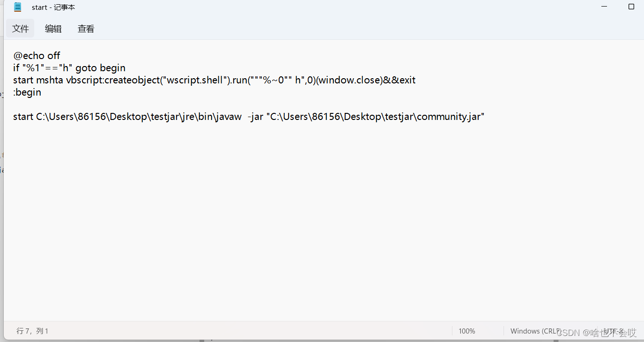644x342 pixels.
Task: Maximize the Notepad window
Action: (x=631, y=7)
